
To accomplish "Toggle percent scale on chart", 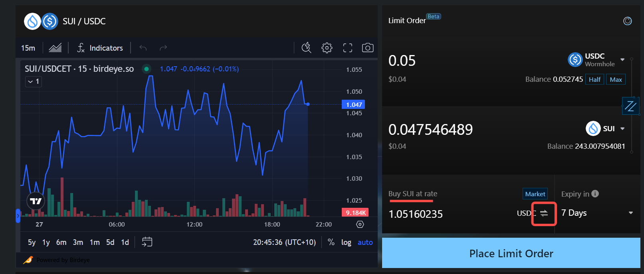I will [331, 242].
